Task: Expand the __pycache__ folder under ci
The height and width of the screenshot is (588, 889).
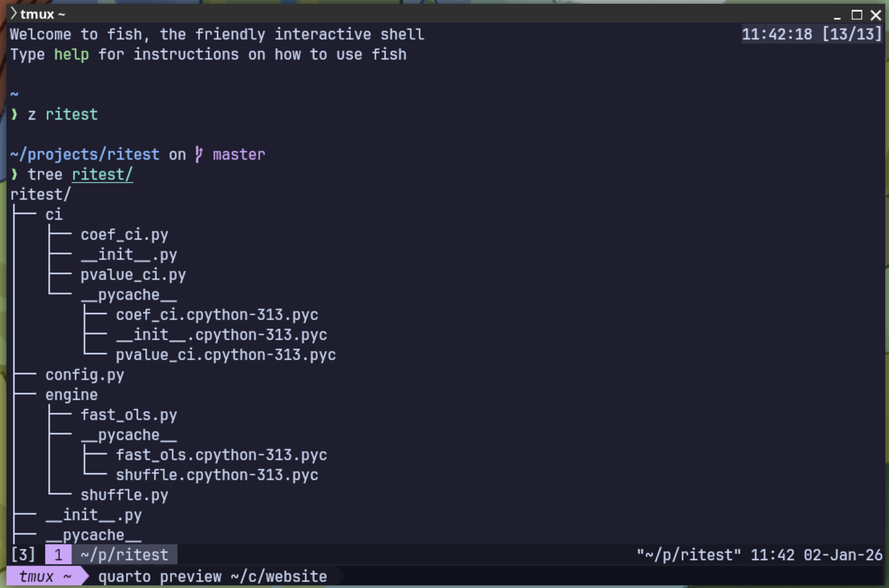Action: pos(129,294)
